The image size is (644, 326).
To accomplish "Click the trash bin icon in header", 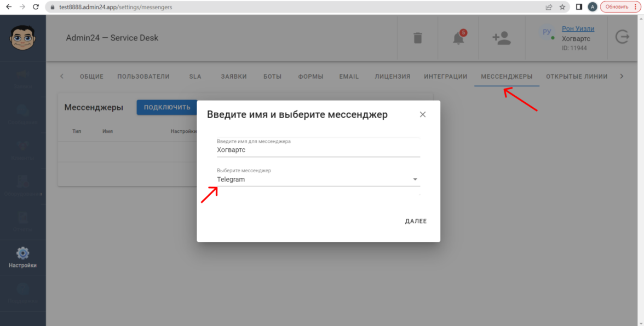I will tap(417, 38).
